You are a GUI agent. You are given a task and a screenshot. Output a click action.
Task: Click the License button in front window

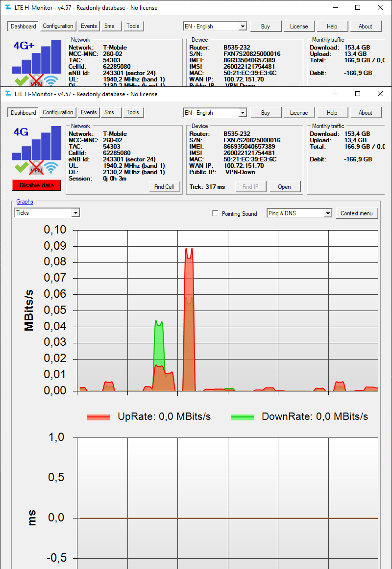coord(299,112)
